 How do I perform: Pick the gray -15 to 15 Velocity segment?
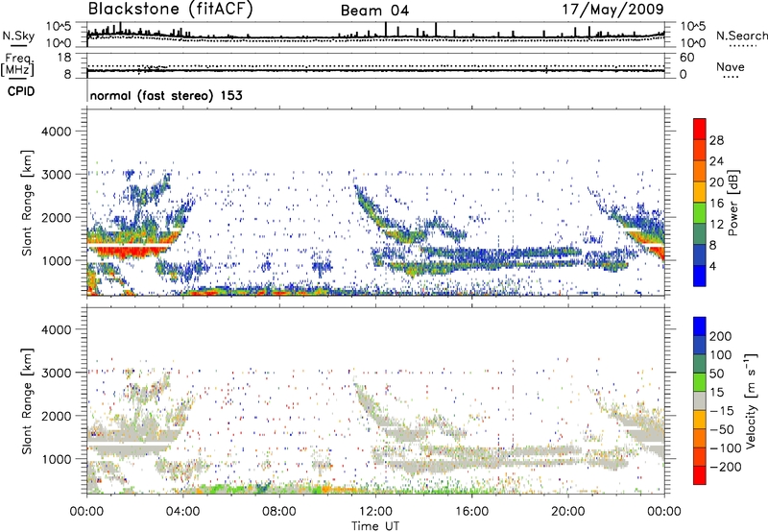pos(700,400)
